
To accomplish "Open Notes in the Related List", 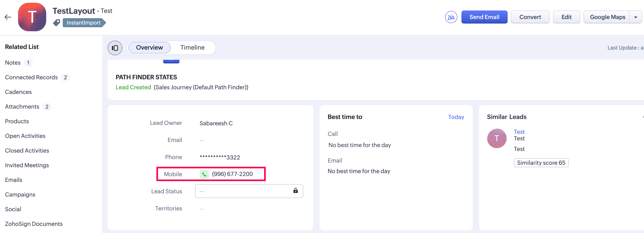I will click(13, 63).
